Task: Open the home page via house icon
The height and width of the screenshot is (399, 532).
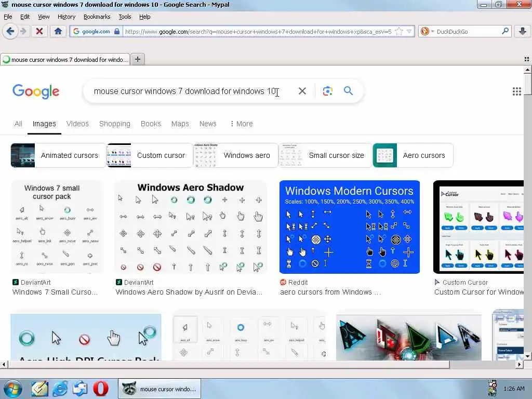Action: [58, 32]
